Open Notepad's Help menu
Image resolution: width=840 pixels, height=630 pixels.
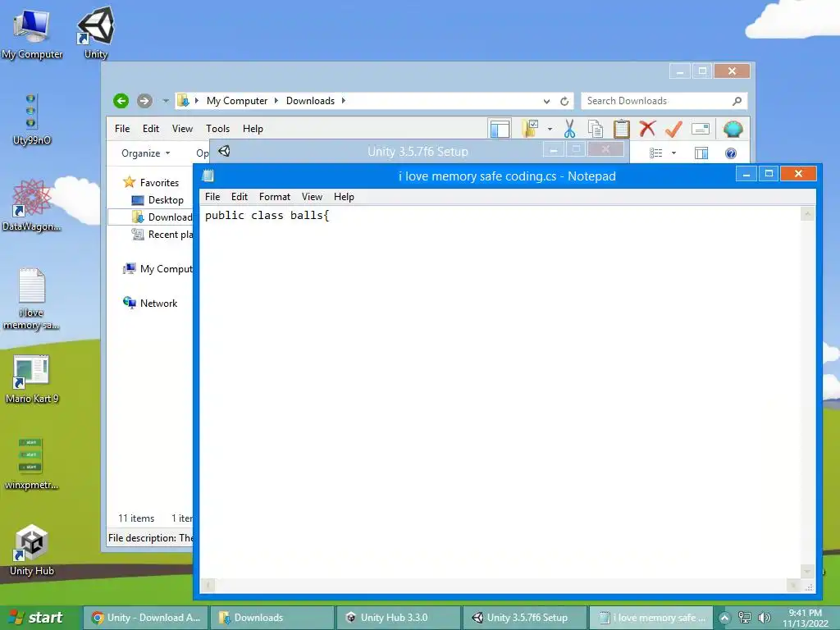pos(344,197)
